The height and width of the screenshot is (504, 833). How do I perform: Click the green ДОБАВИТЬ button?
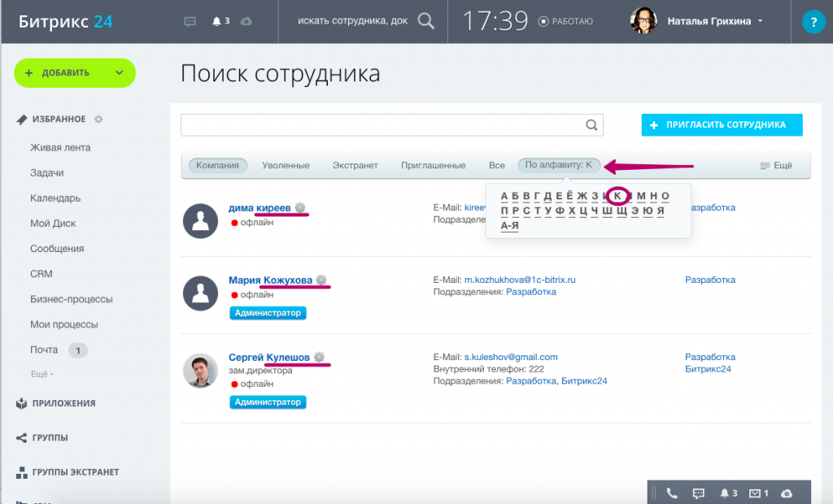coord(75,73)
